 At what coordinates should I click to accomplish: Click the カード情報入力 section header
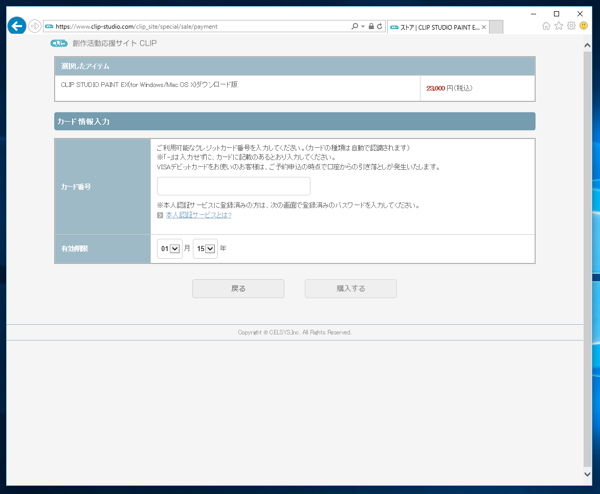tap(295, 121)
